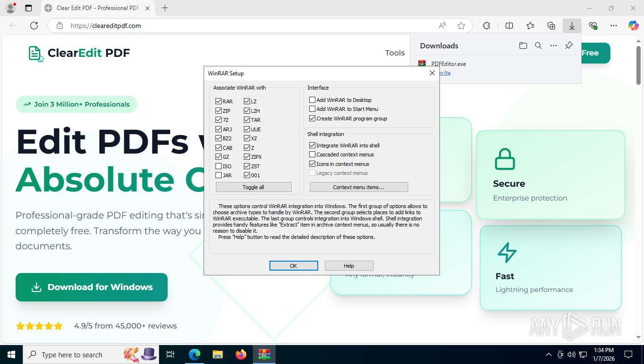Click the Help button in WinRAR Setup
Image resolution: width=644 pixels, height=364 pixels.
coord(349,266)
